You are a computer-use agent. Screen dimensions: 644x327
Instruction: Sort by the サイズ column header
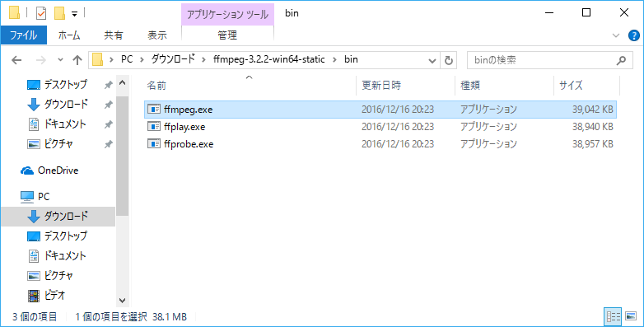tap(571, 86)
